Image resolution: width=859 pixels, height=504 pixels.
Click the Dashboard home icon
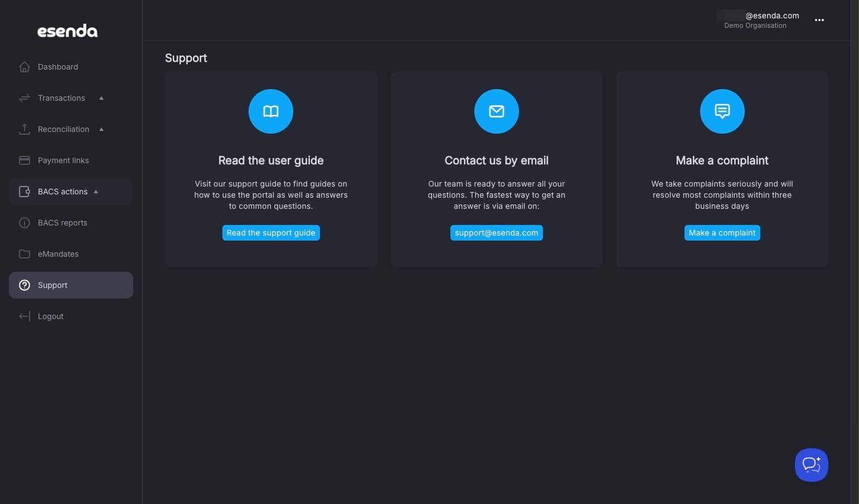[x=25, y=67]
